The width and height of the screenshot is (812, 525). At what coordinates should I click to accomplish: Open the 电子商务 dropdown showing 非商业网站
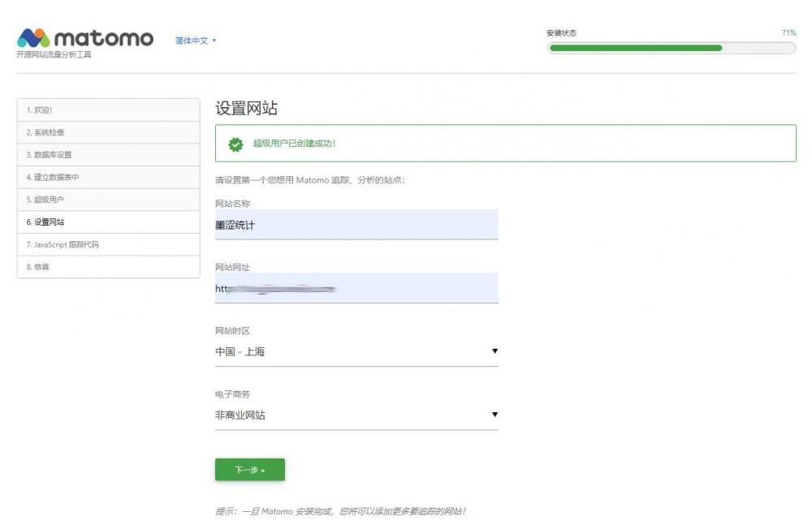pyautogui.click(x=356, y=415)
